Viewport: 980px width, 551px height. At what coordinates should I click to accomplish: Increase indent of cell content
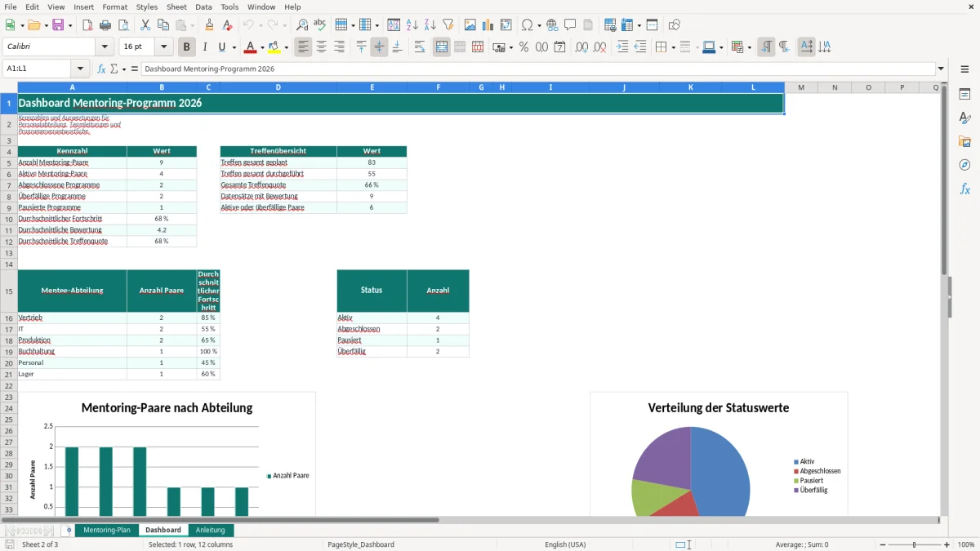622,47
